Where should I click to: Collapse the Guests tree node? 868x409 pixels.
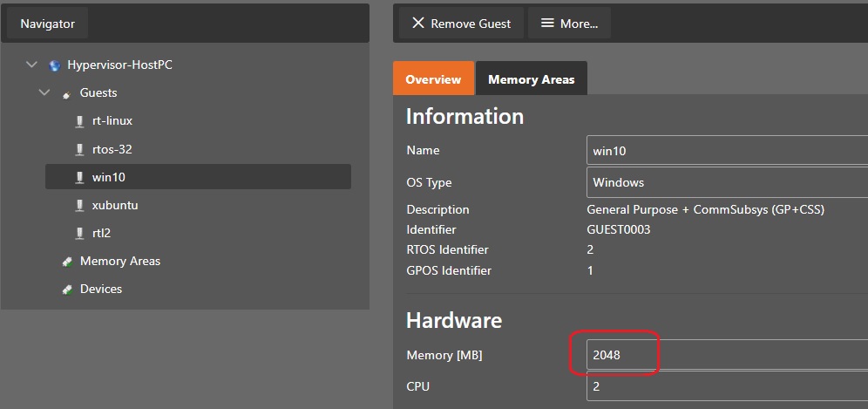[x=44, y=92]
